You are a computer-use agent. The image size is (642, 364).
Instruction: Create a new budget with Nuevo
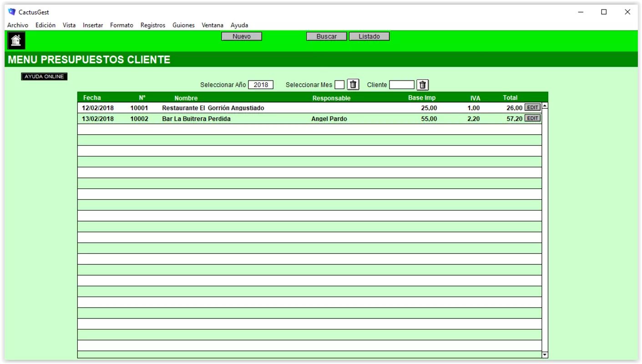tap(242, 36)
